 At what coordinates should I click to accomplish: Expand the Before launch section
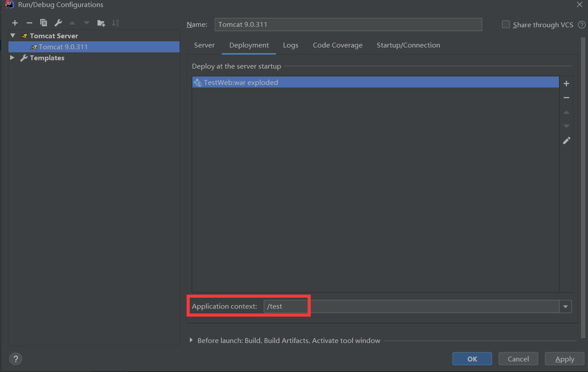coord(191,340)
